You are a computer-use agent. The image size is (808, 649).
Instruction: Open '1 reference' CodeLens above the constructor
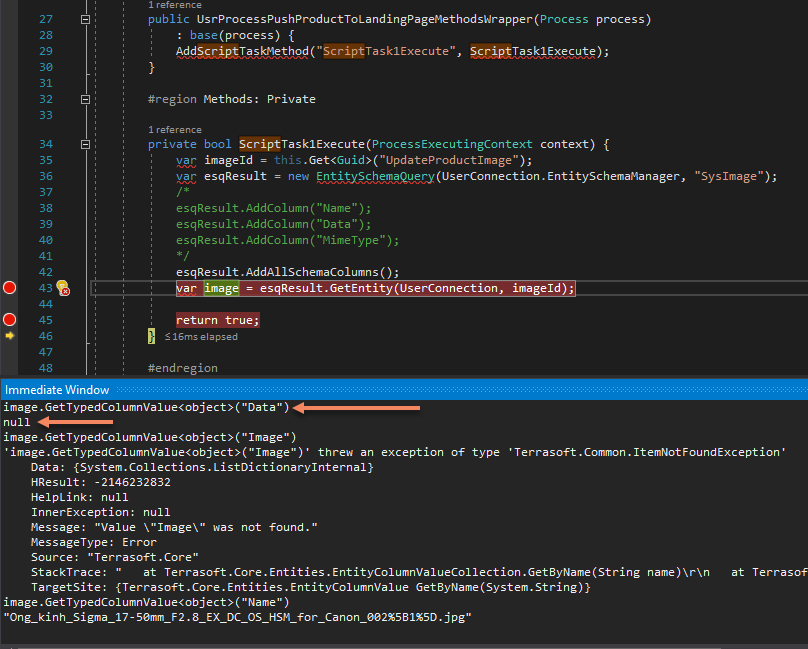pyautogui.click(x=175, y=5)
